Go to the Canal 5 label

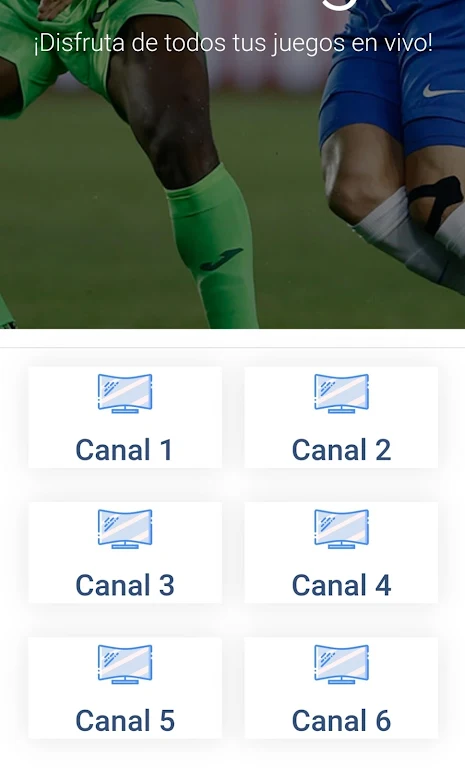tap(125, 720)
